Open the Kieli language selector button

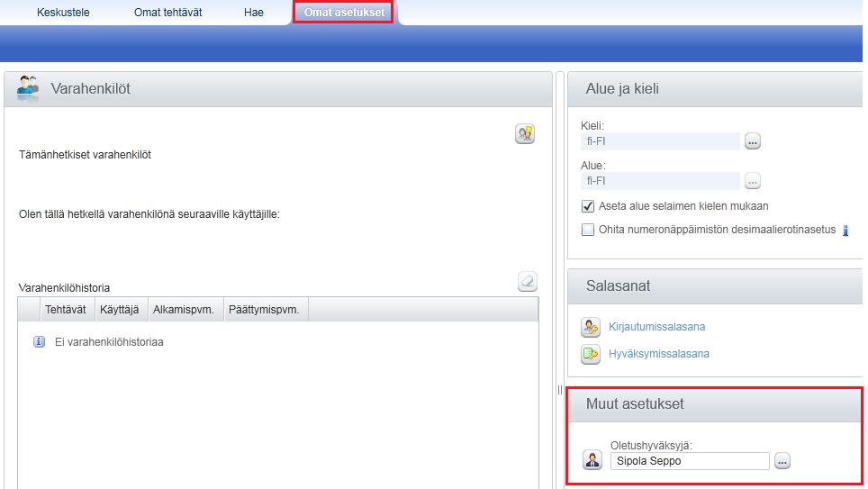click(753, 141)
